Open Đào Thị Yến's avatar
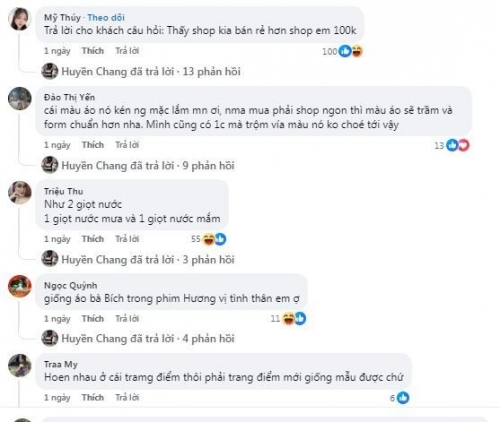 (x=20, y=99)
